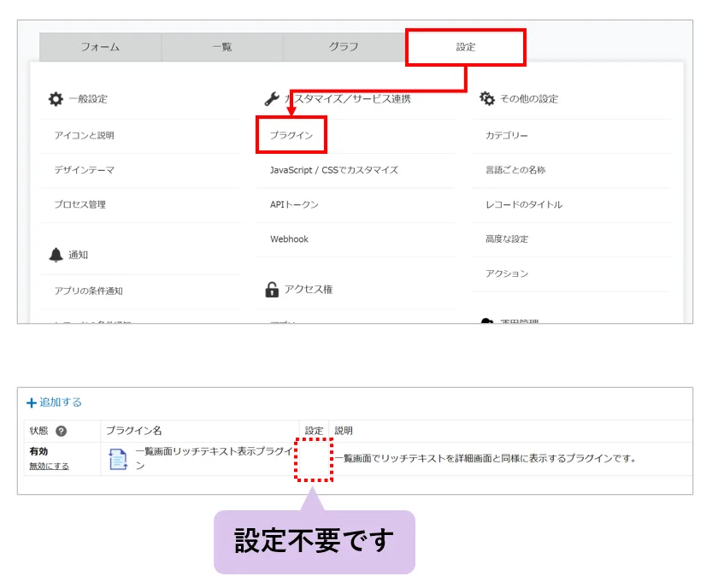
Task: Click the 有効 status text
Action: pyautogui.click(x=39, y=451)
